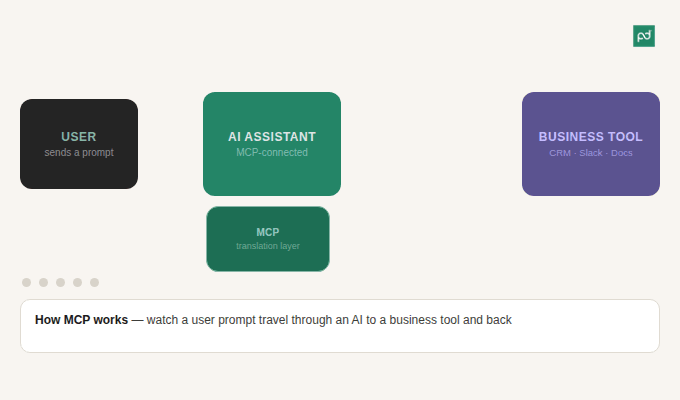The image size is (680, 400).
Task: Click the green PandaDoc logo icon
Action: [644, 36]
